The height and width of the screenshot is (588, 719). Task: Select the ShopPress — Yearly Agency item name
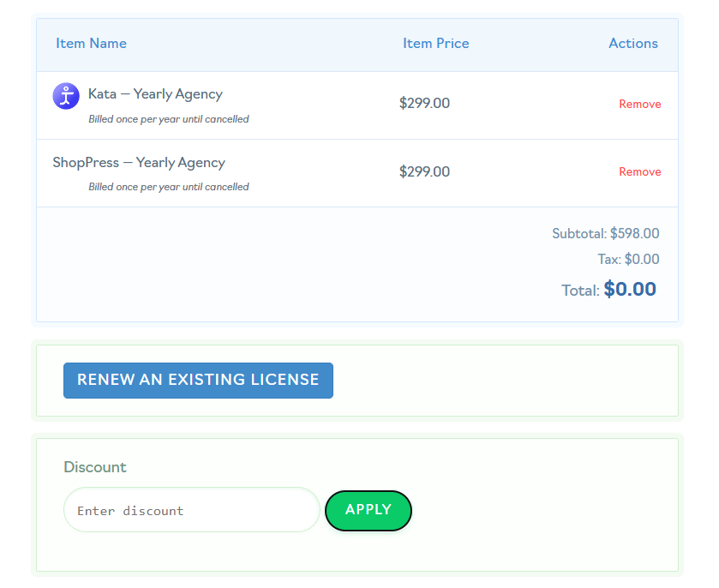139,162
